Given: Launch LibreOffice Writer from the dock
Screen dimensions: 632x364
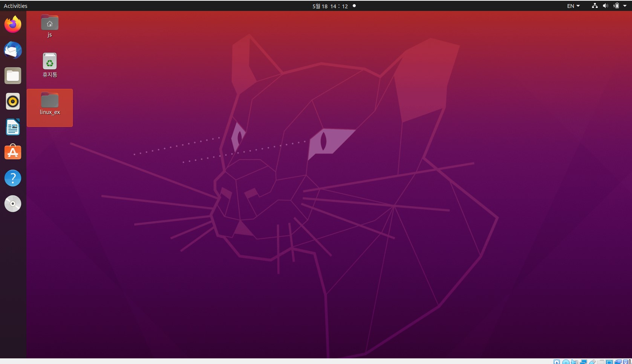Looking at the screenshot, I should pos(13,127).
